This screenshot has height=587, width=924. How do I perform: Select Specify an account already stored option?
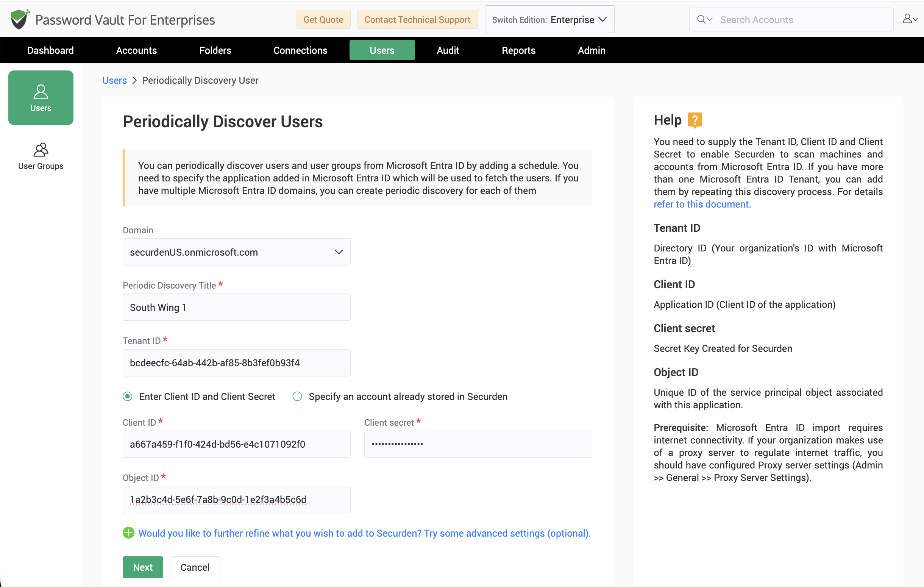(297, 397)
